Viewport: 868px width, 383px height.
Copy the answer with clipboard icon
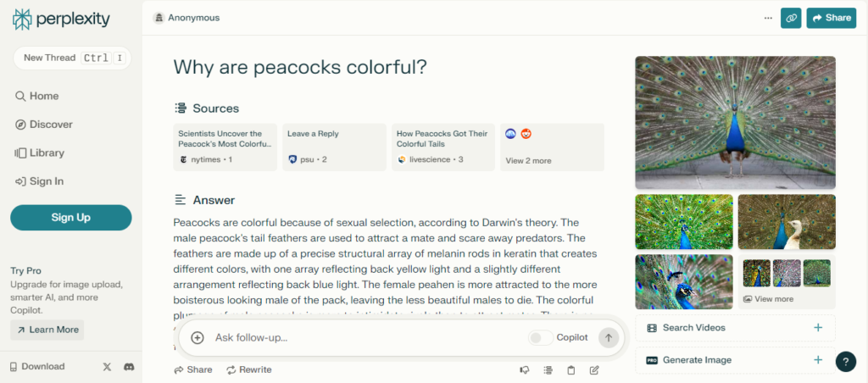(x=571, y=369)
